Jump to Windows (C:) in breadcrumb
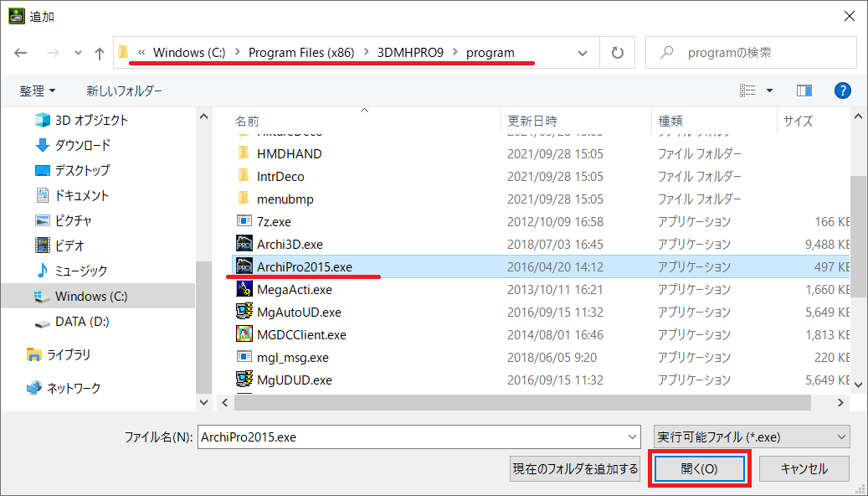Viewport: 868px width, 496px height. point(189,52)
